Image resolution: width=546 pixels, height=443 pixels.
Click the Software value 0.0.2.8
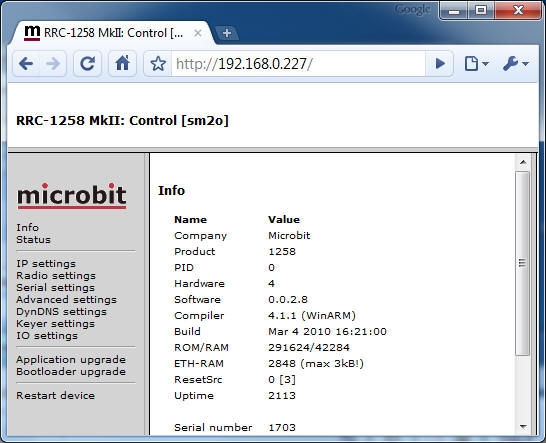point(288,300)
